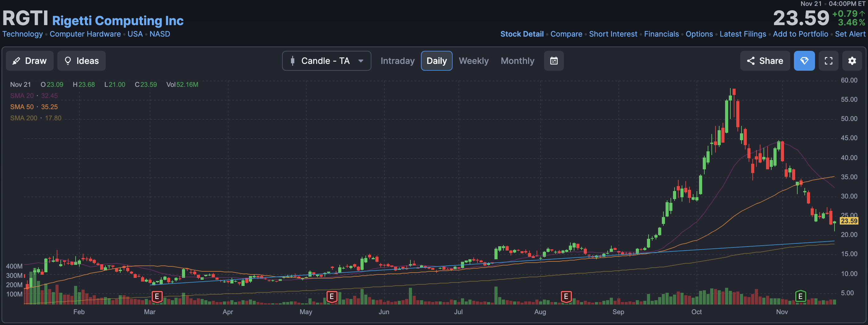Expand the Candle - TA chart type dropdown
Image resolution: width=868 pixels, height=325 pixels.
[326, 61]
